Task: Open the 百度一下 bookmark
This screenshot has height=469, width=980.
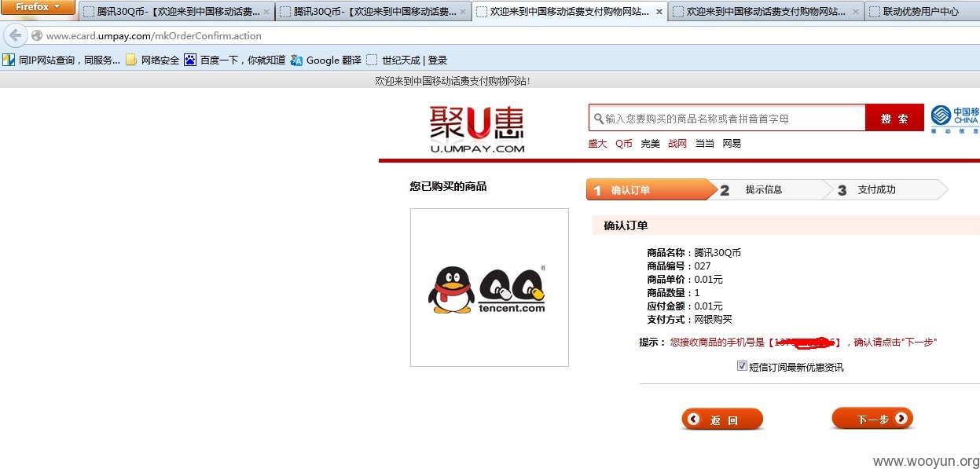Action: click(234, 60)
